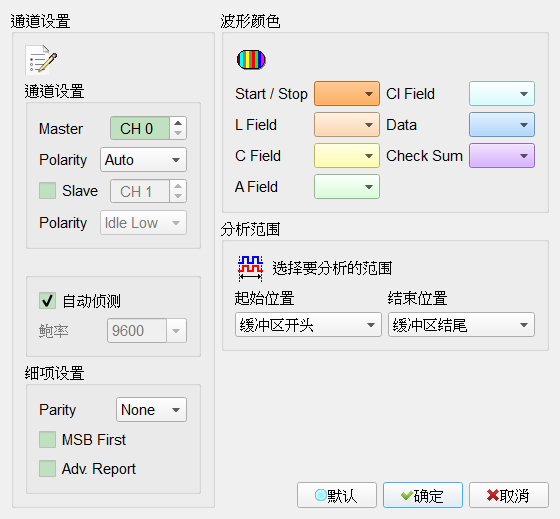
Task: Open 结束位置 缓冲区结尾 dropdown
Action: pyautogui.click(x=461, y=325)
